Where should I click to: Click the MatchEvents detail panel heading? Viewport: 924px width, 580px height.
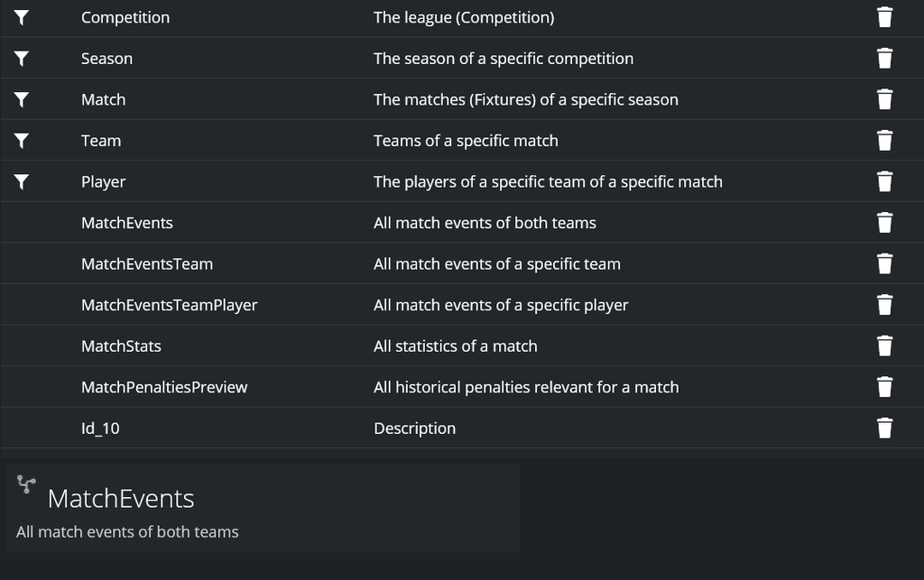(x=121, y=499)
